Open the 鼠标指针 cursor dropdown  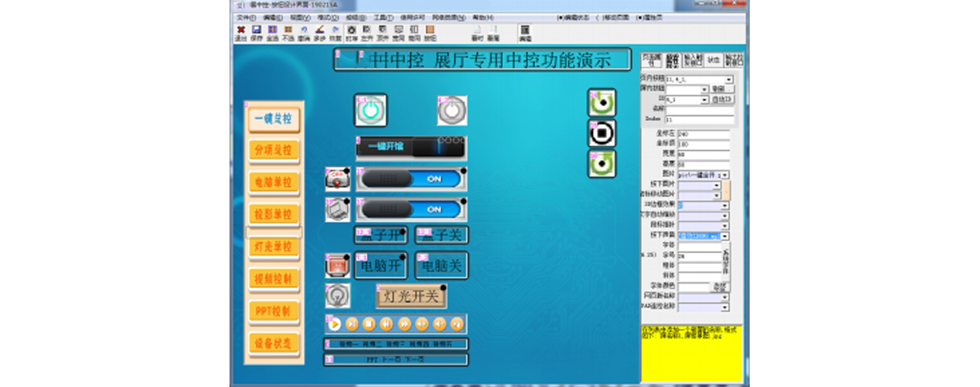pos(704,225)
